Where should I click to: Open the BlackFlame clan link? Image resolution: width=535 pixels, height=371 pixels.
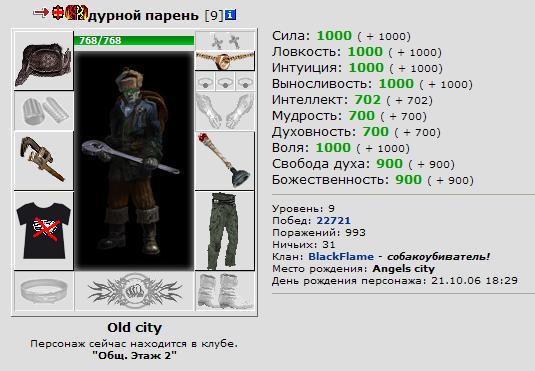pyautogui.click(x=341, y=256)
